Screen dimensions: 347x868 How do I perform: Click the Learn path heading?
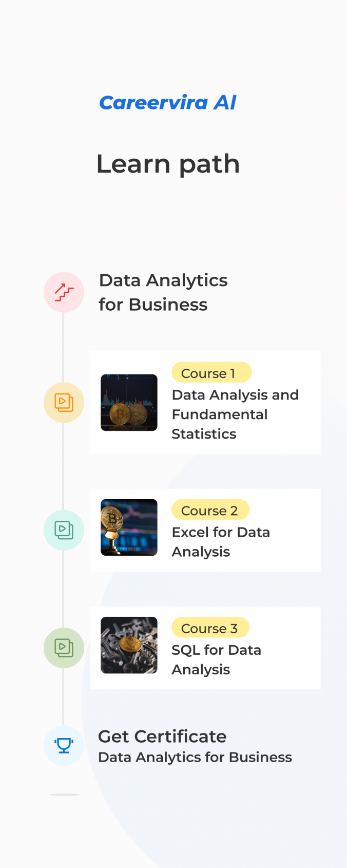tap(168, 164)
